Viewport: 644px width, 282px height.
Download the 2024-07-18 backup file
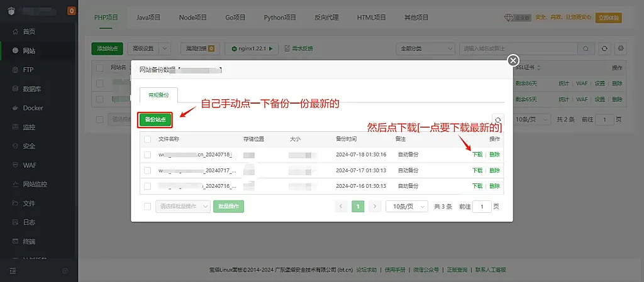pyautogui.click(x=477, y=154)
